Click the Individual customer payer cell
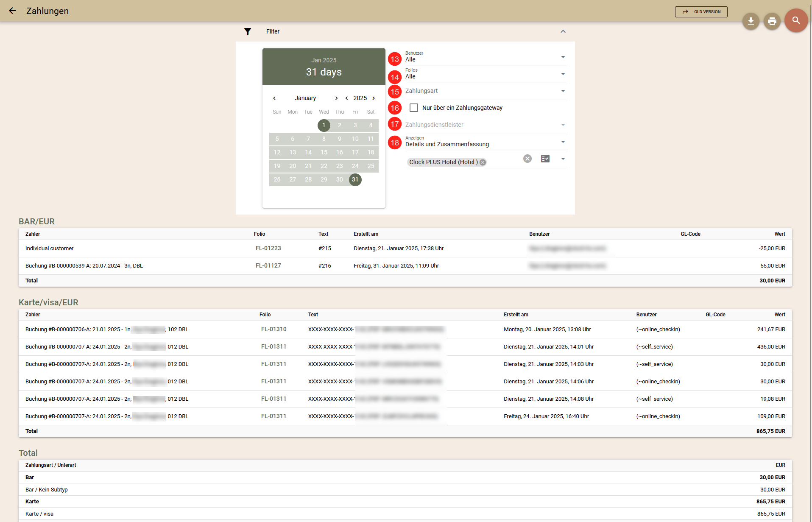This screenshot has width=812, height=522. coord(50,248)
